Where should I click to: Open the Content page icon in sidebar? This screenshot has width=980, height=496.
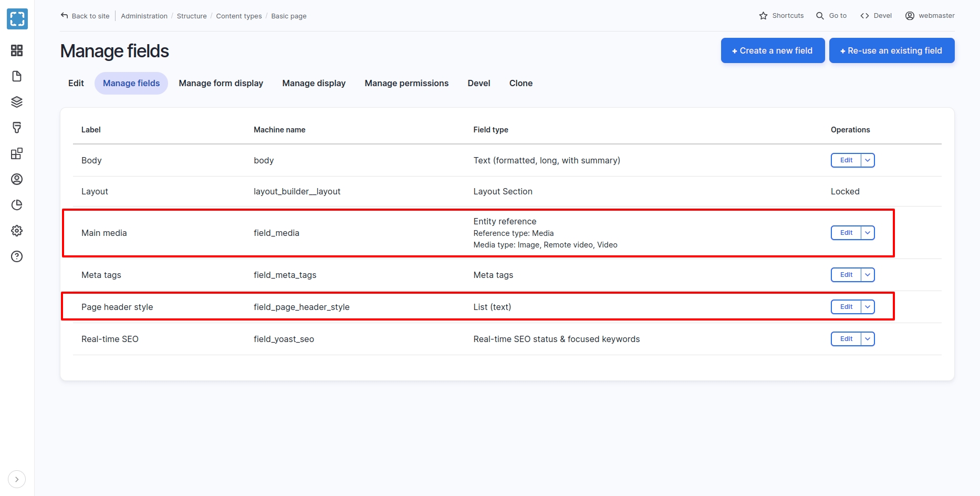[17, 76]
